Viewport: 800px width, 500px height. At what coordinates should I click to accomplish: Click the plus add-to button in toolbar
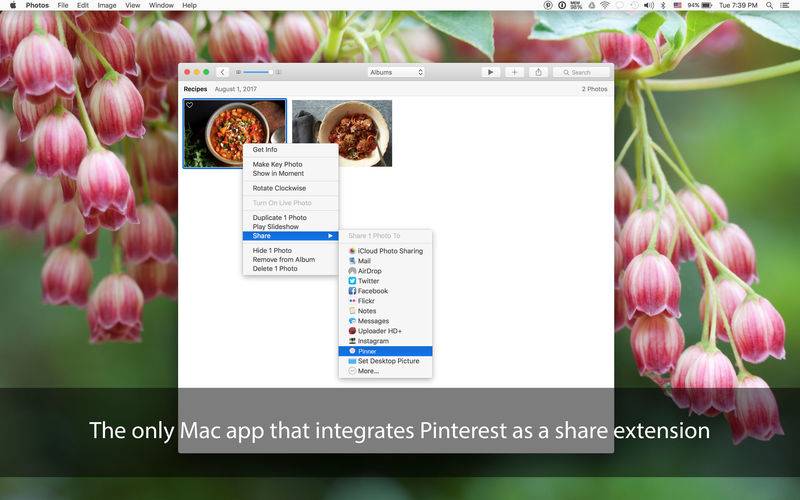click(x=514, y=72)
